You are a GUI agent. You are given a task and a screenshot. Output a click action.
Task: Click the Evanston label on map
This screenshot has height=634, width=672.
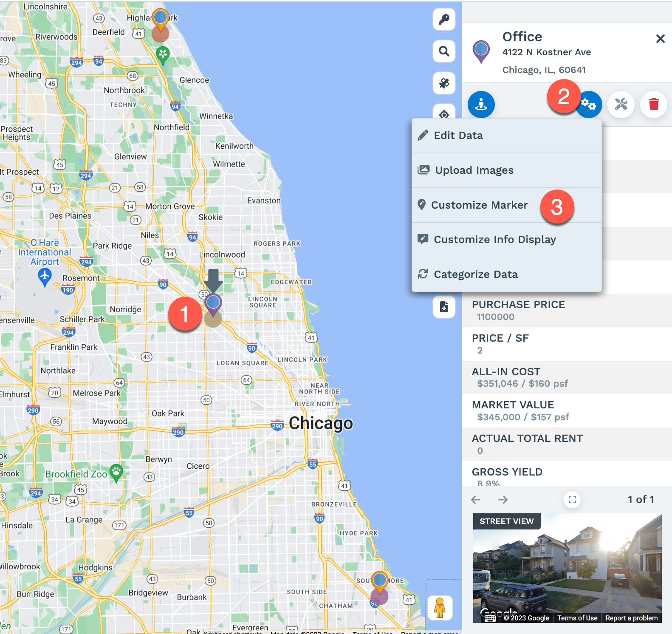pos(264,201)
